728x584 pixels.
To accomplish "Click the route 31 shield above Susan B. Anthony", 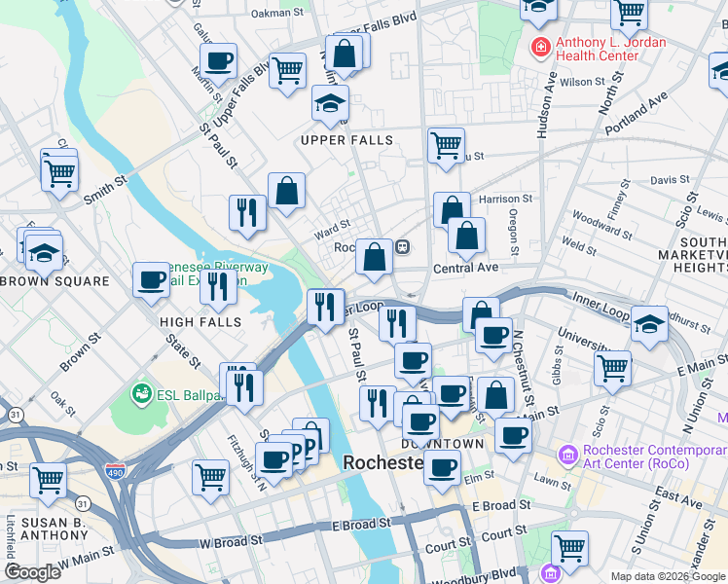I will 82,503.
